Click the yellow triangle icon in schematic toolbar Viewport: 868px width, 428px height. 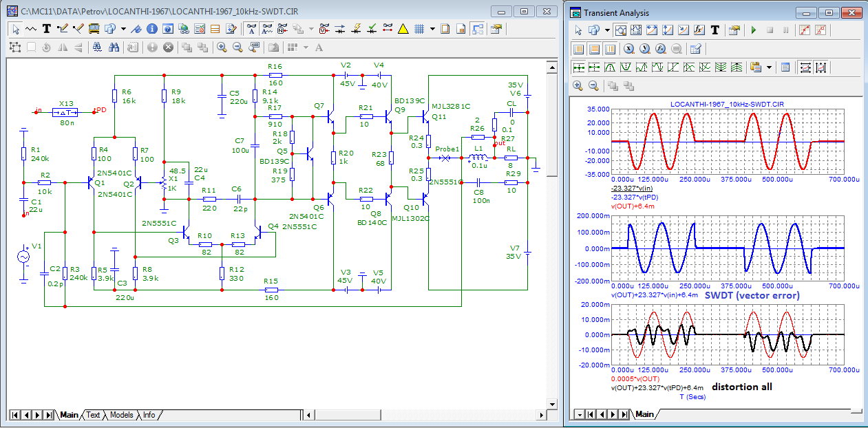[x=403, y=29]
